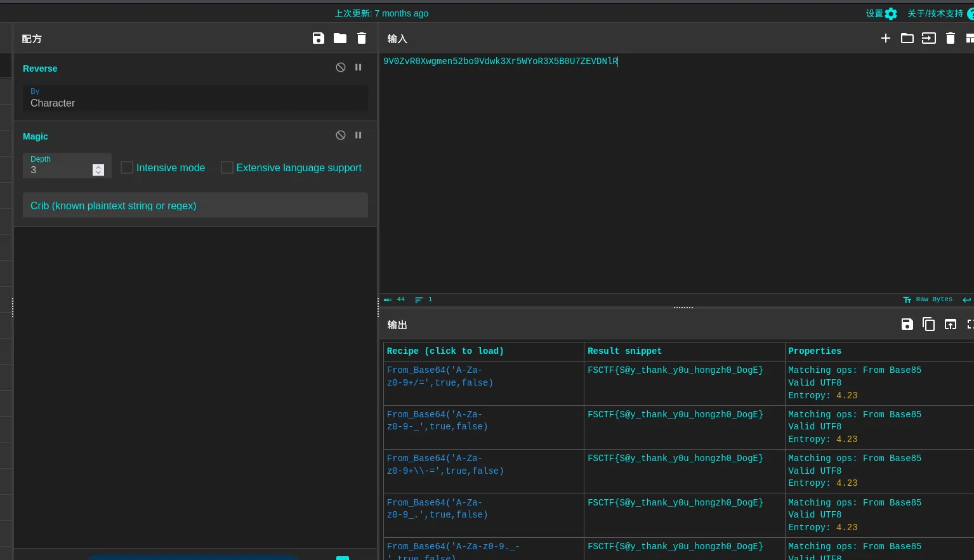
Task: Click the Magic Depth stepper arrows
Action: tap(98, 170)
